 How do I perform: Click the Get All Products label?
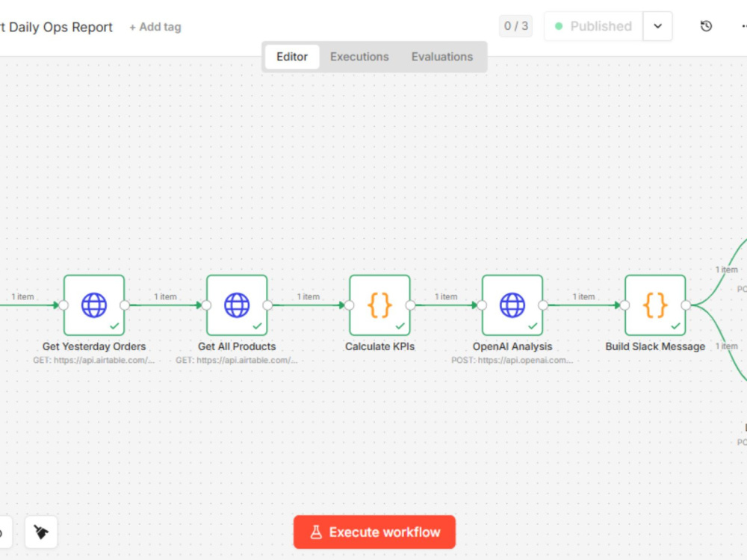pyautogui.click(x=237, y=346)
